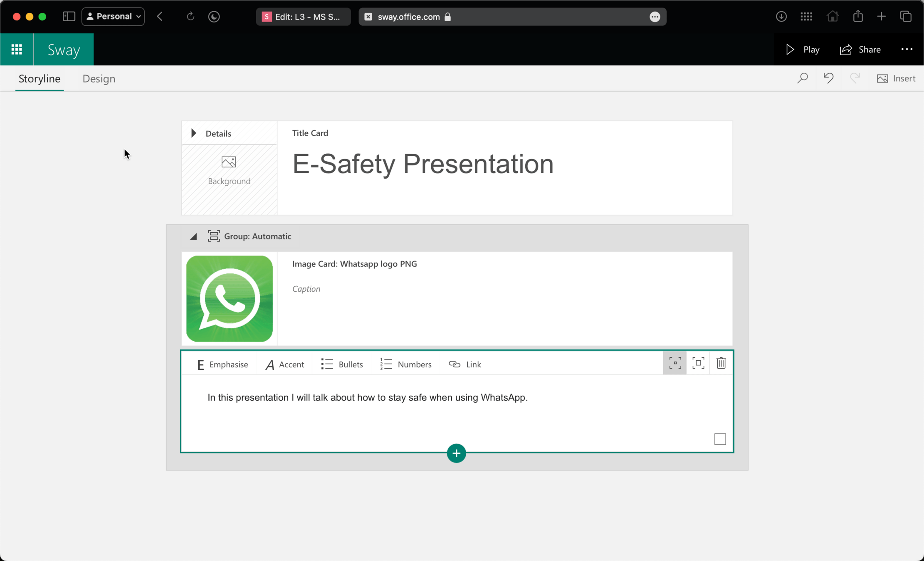Select the Storyline tab
Screen dimensions: 924x561
40,79
